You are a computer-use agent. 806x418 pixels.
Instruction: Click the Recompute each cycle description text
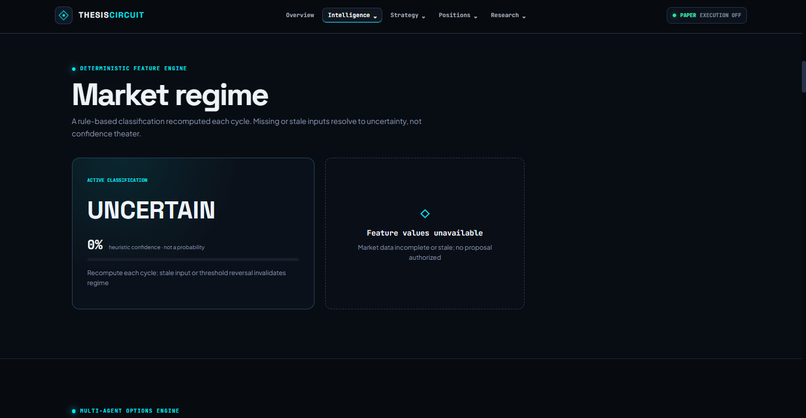click(187, 278)
